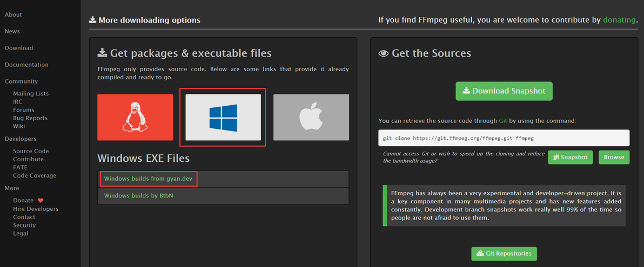Screen dimensions: 644x267
Task: Open the Git Repositories button
Action: pos(504,254)
